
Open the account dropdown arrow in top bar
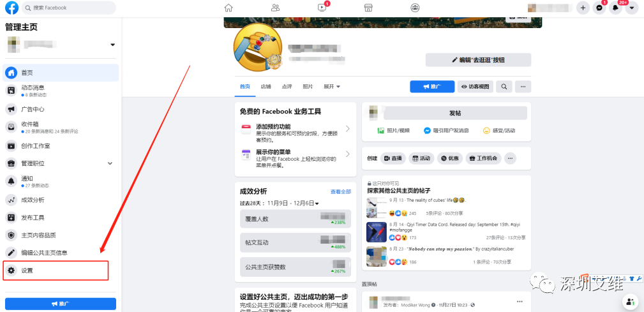coord(632,8)
